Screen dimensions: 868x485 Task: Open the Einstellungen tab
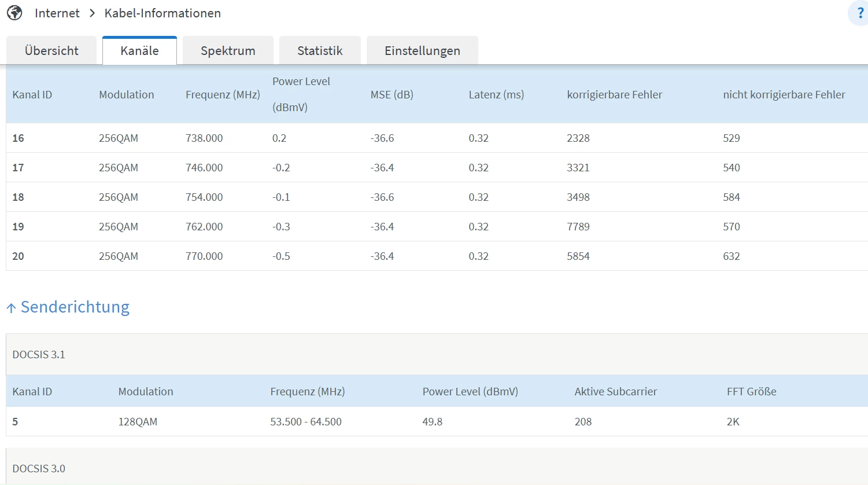coord(422,51)
